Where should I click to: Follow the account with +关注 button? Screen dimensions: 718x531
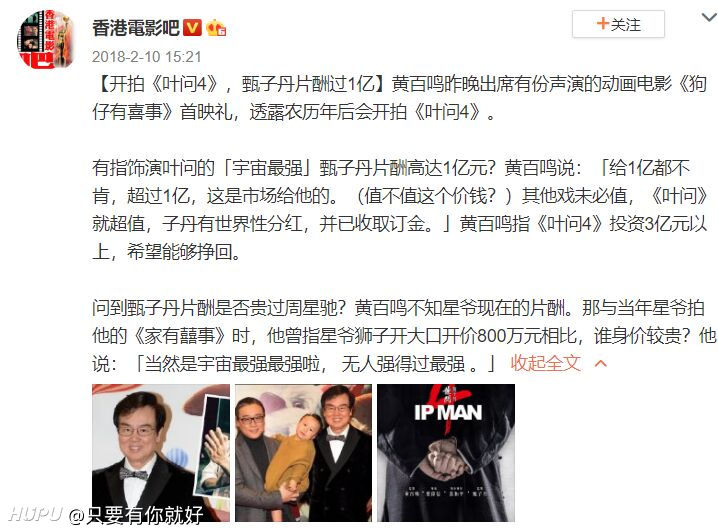coord(618,24)
